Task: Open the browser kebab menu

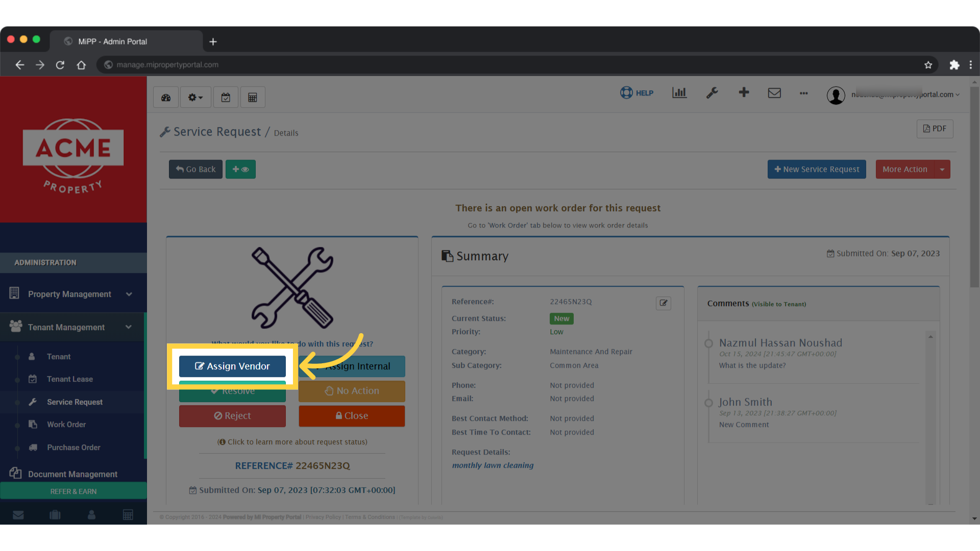Action: click(x=970, y=65)
